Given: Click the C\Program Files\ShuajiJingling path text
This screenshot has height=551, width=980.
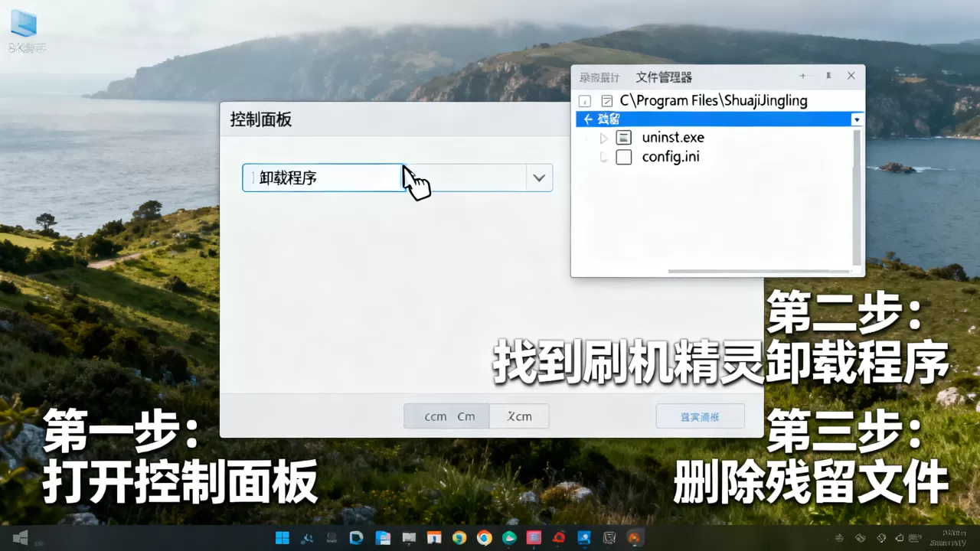Looking at the screenshot, I should click(x=714, y=100).
